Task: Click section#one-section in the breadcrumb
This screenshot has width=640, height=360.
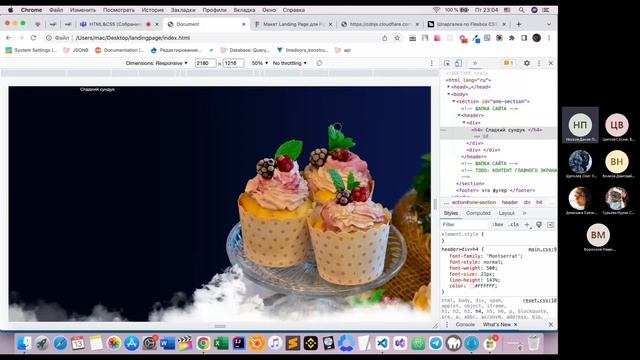Action: tap(474, 202)
